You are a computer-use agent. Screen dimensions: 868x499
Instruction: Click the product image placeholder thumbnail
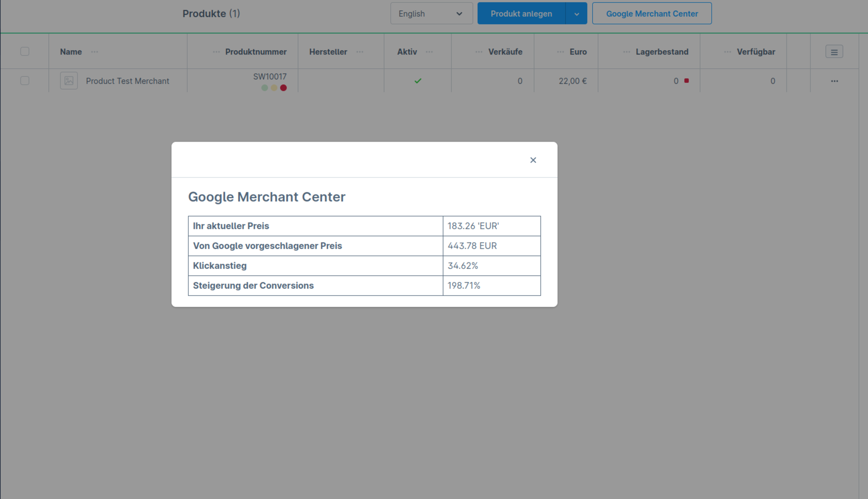click(69, 81)
